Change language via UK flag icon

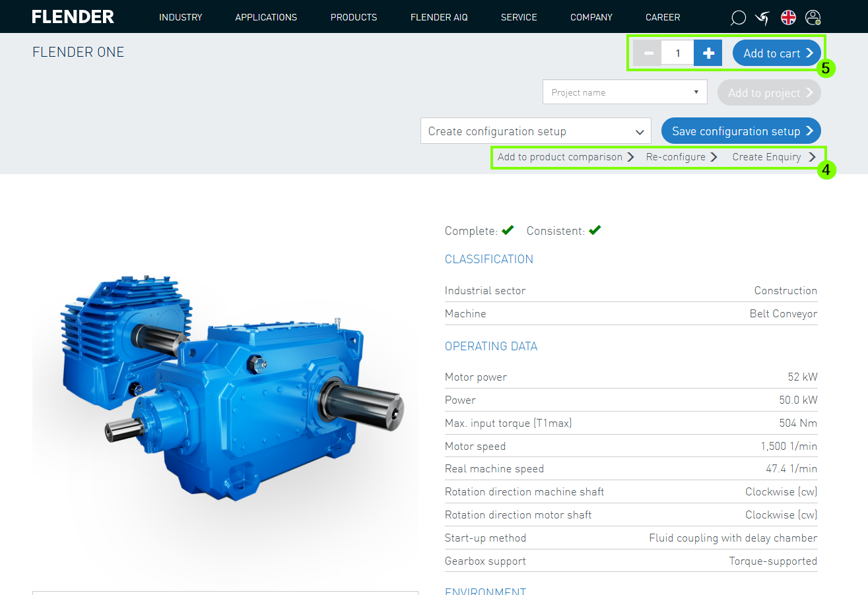pyautogui.click(x=788, y=18)
